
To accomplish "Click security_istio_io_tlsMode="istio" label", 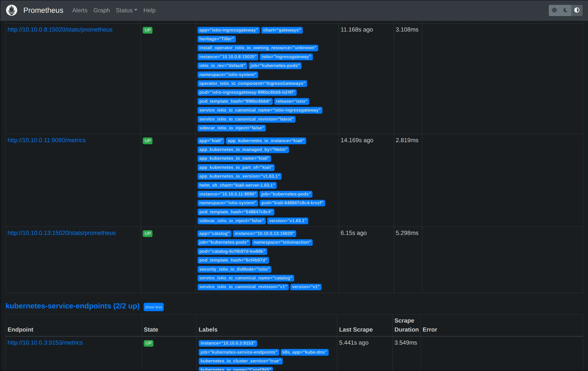I will tap(234, 269).
